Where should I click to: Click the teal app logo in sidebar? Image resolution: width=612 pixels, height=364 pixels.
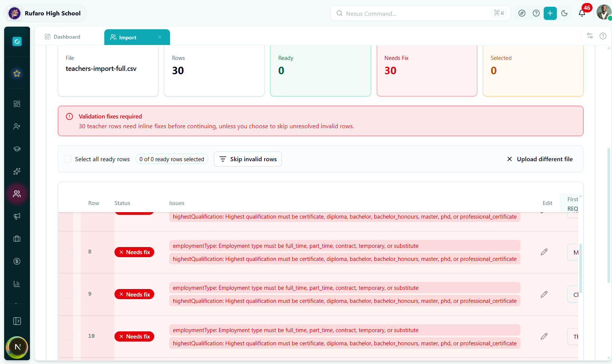point(17,42)
